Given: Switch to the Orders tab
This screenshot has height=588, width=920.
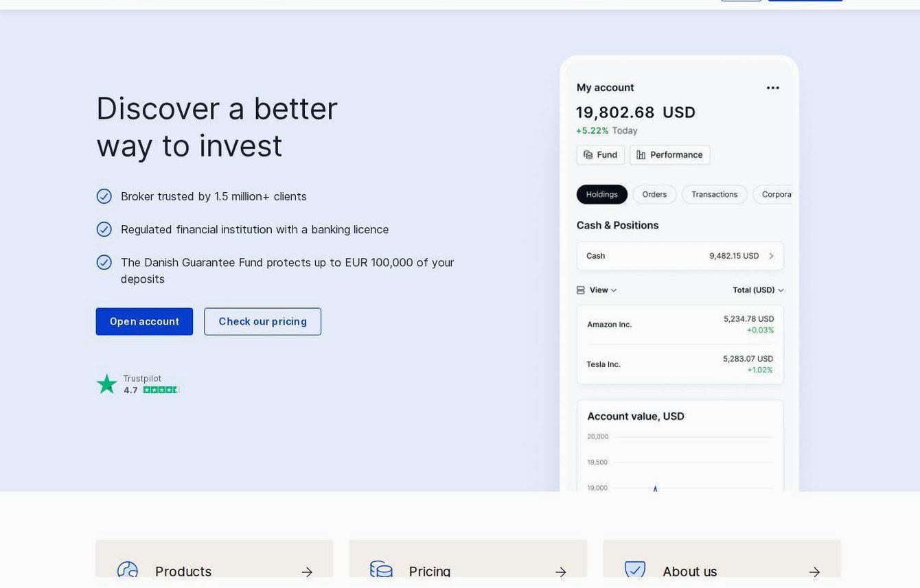Looking at the screenshot, I should tap(654, 194).
